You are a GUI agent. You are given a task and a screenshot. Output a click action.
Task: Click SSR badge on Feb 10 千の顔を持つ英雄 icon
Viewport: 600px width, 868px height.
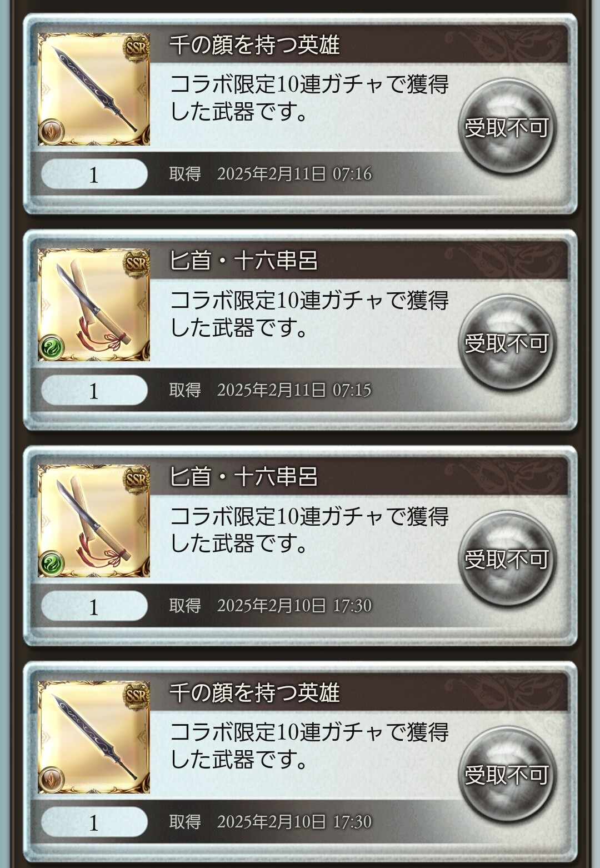coord(136,695)
